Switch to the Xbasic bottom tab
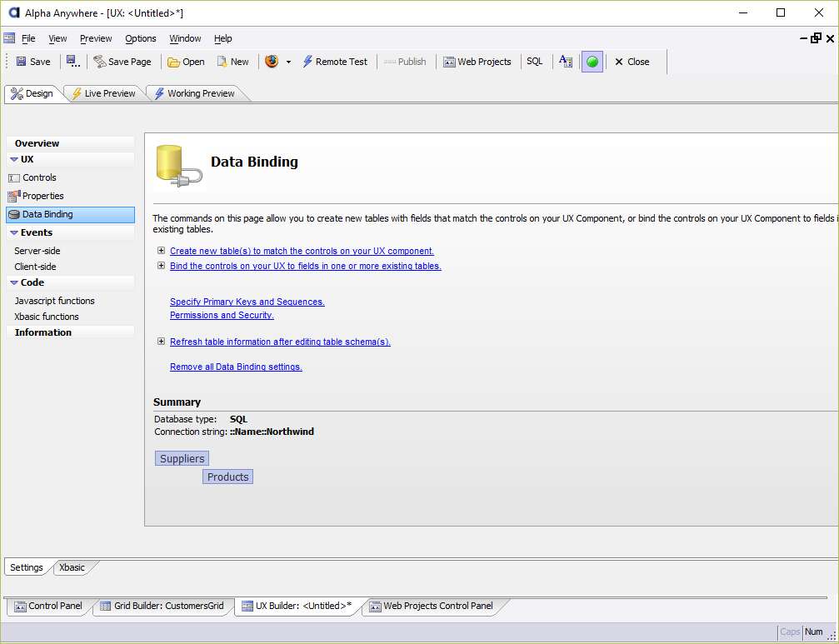The width and height of the screenshot is (839, 644). pos(72,567)
